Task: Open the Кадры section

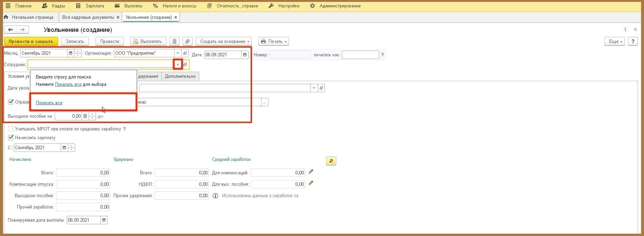Action: [x=54, y=6]
